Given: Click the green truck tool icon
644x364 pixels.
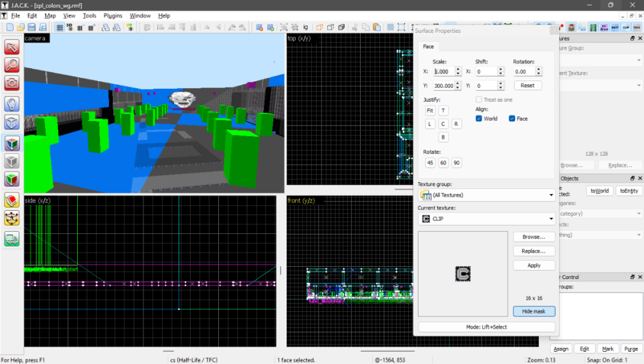Looking at the screenshot, I should 12,239.
